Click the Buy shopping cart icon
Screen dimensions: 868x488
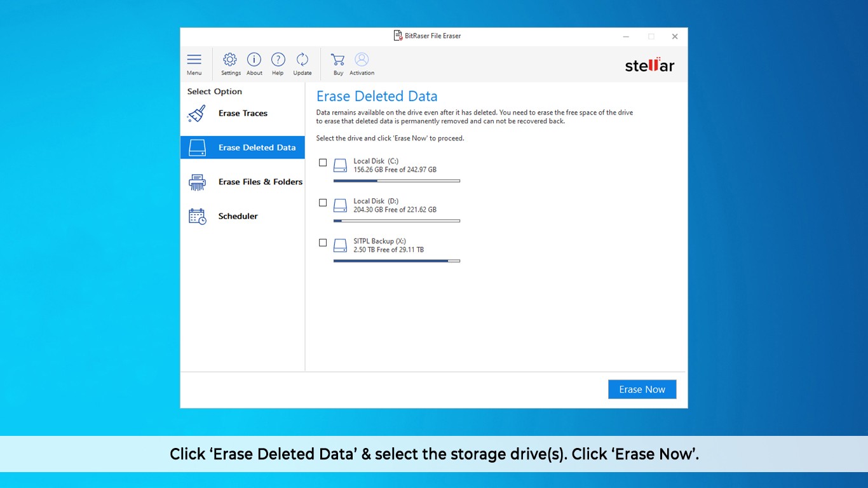pyautogui.click(x=337, y=59)
